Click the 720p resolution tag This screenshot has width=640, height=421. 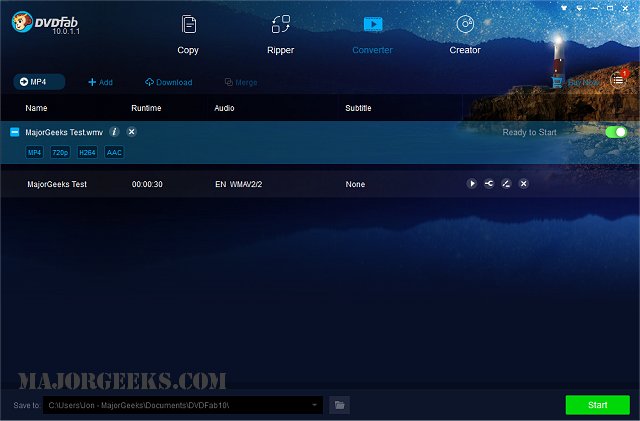point(60,152)
